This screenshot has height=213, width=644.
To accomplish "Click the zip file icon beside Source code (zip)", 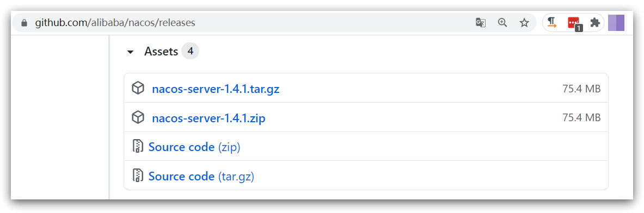I will [138, 146].
